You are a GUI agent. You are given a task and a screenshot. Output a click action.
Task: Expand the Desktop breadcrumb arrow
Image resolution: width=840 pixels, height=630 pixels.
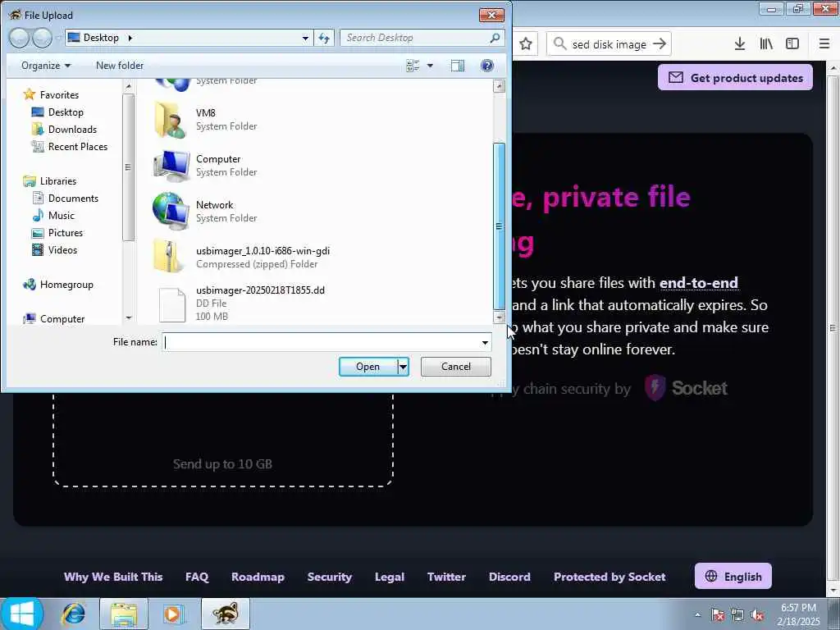pos(130,38)
